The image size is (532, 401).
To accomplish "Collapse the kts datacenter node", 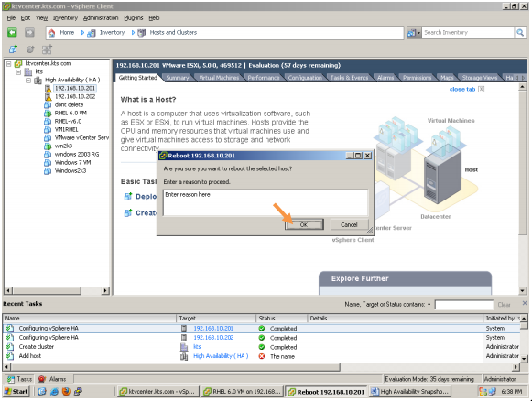I will [x=18, y=72].
